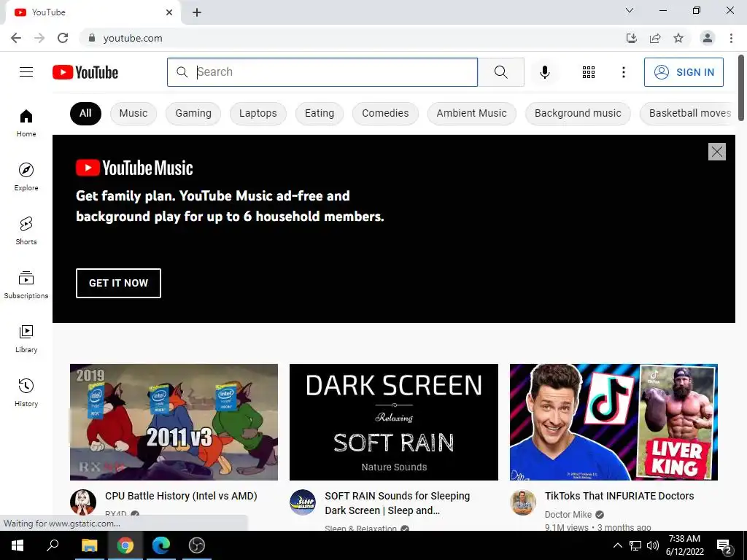
Task: Open TikToks That INFURIATE Doctors title
Action: pyautogui.click(x=619, y=496)
